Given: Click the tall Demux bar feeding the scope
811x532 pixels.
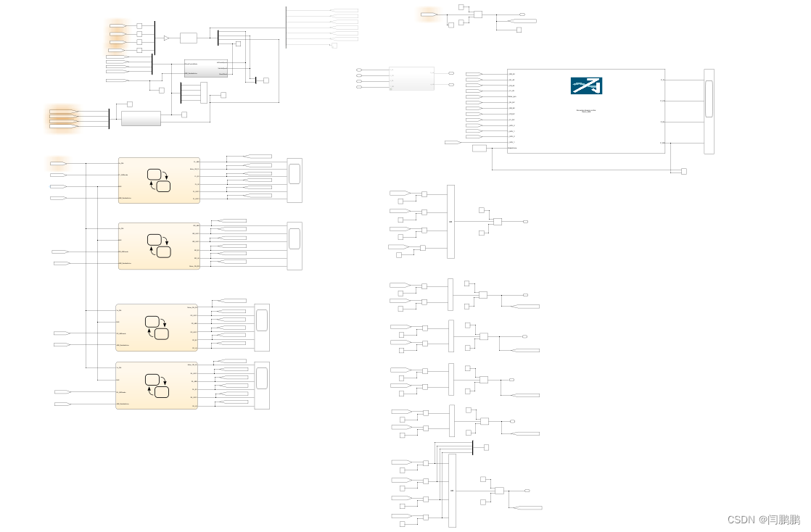Looking at the screenshot, I should (x=451, y=221).
